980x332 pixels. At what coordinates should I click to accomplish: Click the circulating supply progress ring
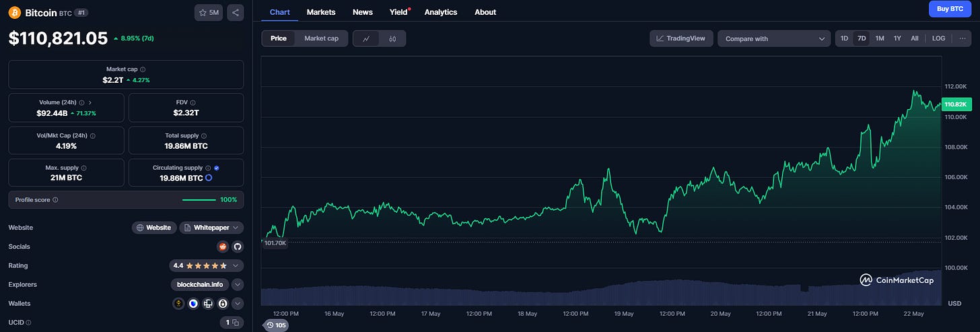(x=209, y=178)
